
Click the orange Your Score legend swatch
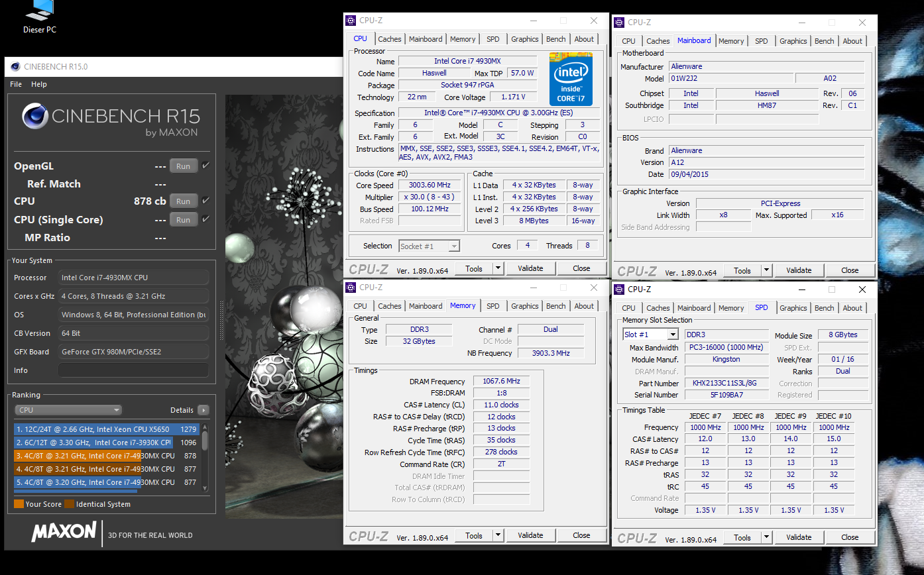19,504
